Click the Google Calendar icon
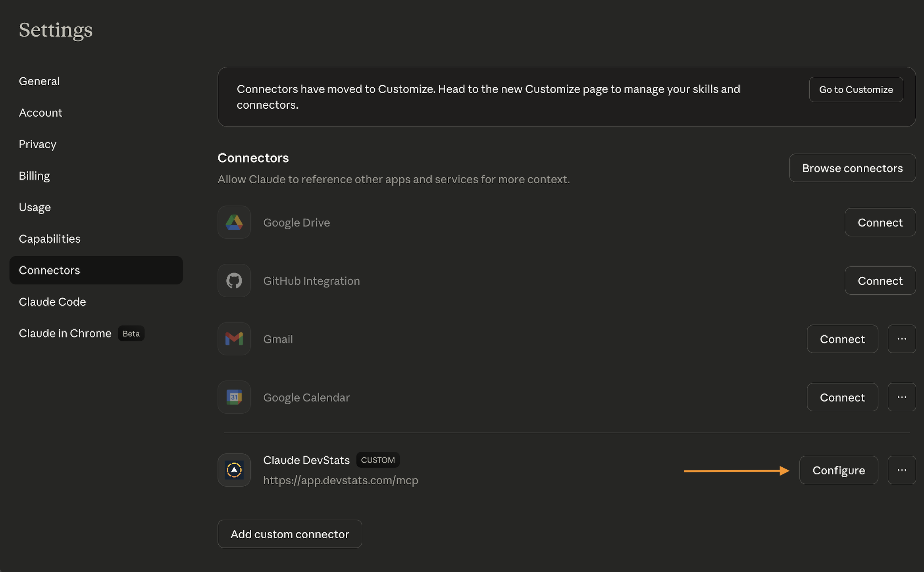The image size is (924, 572). click(234, 397)
